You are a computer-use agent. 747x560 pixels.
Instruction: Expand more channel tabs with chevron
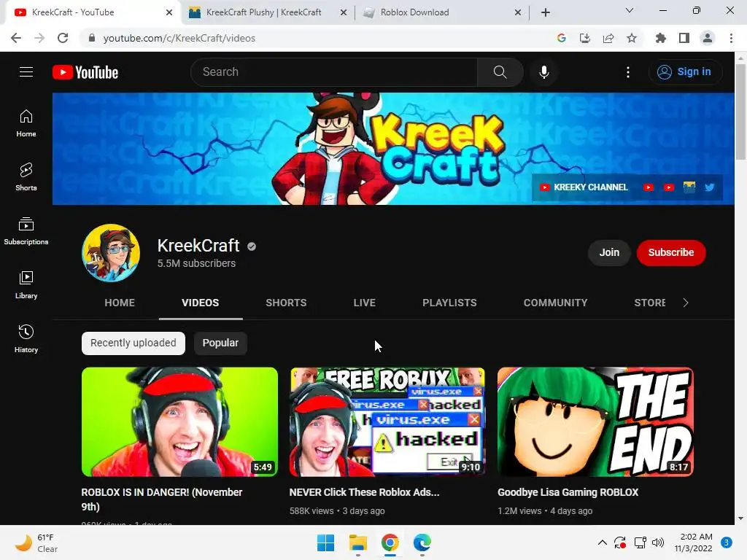coord(686,303)
